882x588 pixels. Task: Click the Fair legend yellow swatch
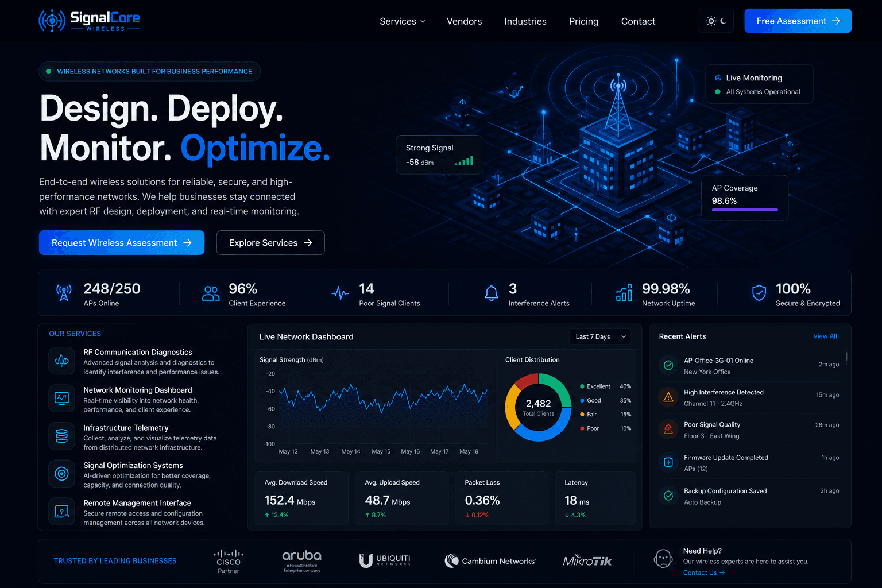point(582,414)
